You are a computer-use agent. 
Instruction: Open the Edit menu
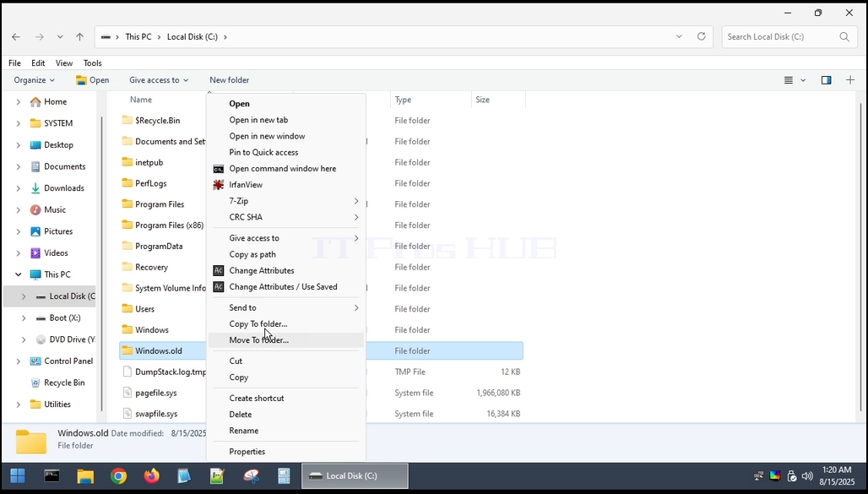point(38,63)
